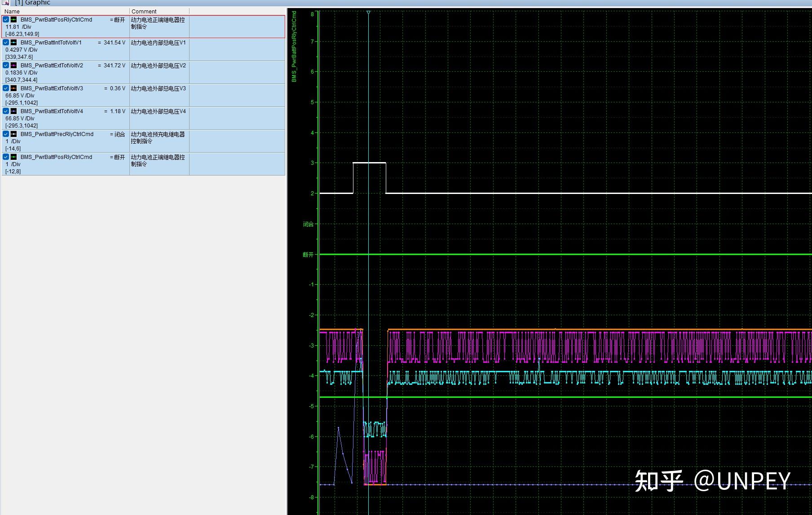Click the cyan line icon for BMS_PwrBattIntTotVoltV1

coord(14,43)
